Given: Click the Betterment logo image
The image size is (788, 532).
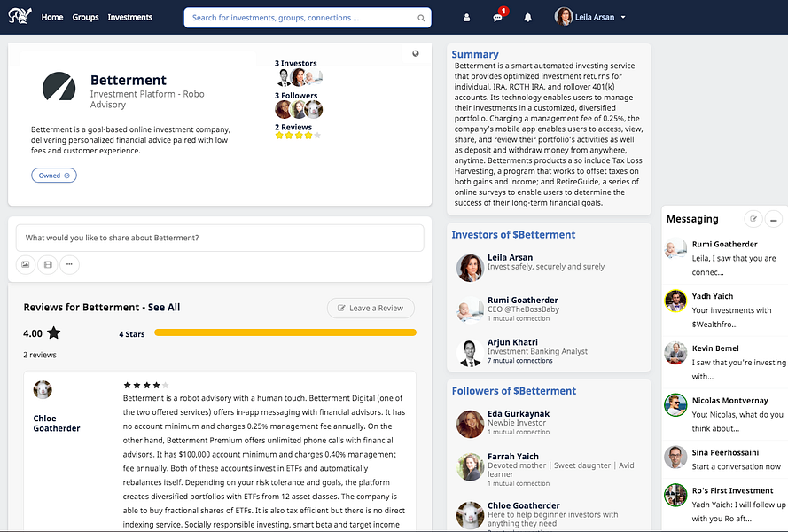Looking at the screenshot, I should (59, 86).
